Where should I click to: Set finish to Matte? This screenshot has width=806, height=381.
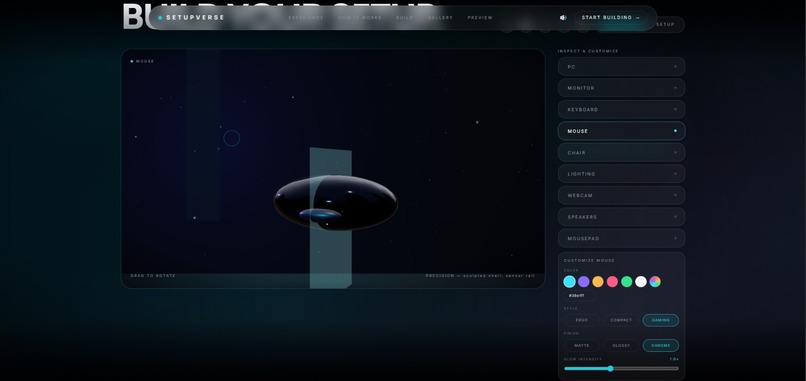[582, 346]
